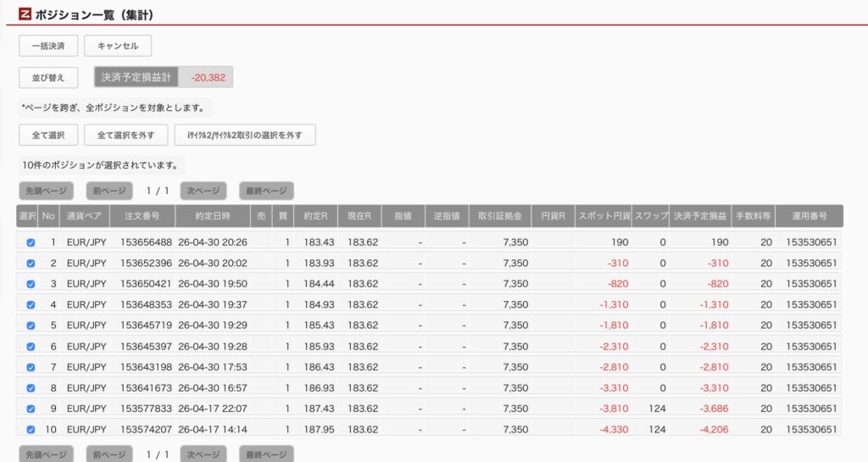Click the 約定R column header
Screen dimensions: 868x462
[x=315, y=216]
